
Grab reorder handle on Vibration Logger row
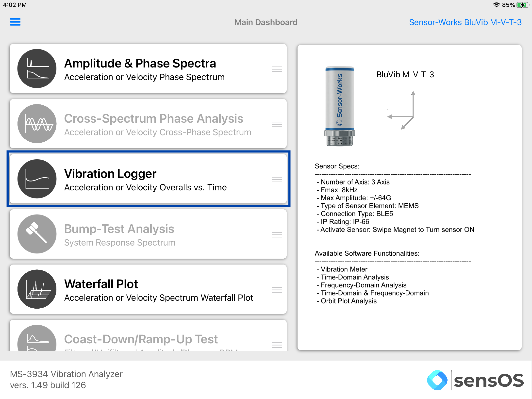[x=277, y=180]
